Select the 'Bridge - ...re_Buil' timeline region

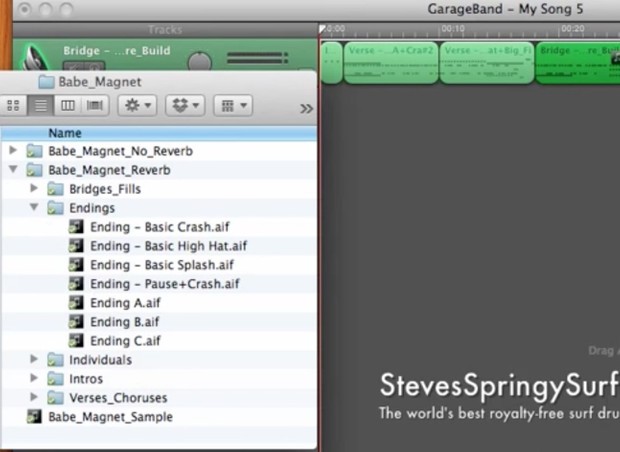(x=578, y=62)
